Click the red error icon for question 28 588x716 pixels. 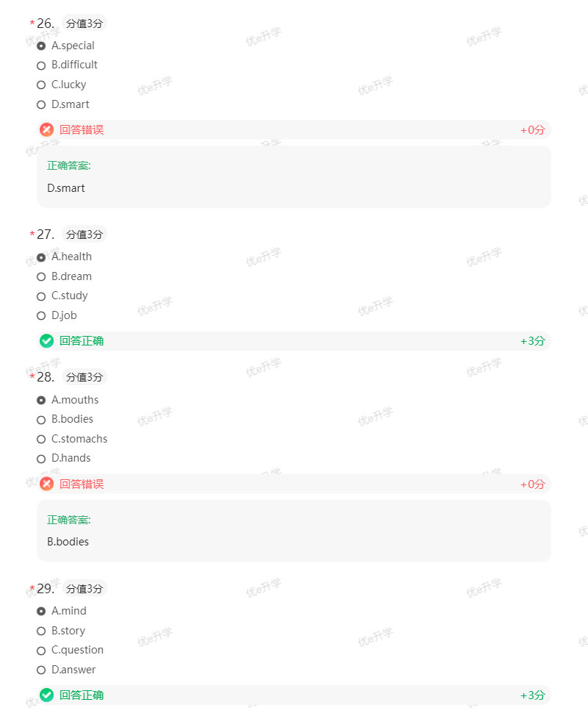pos(47,484)
